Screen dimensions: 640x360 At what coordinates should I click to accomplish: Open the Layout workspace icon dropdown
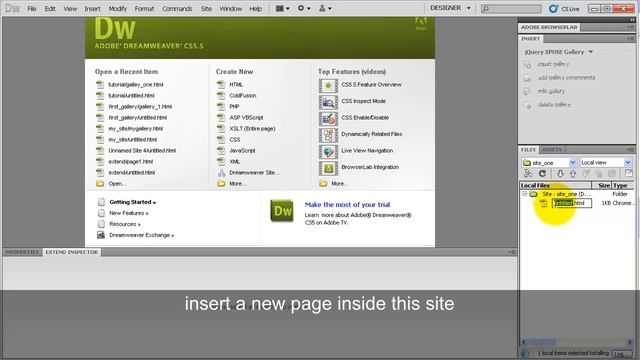pyautogui.click(x=282, y=8)
